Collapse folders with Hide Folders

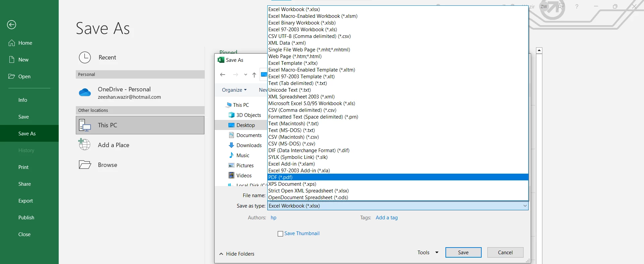[237, 254]
